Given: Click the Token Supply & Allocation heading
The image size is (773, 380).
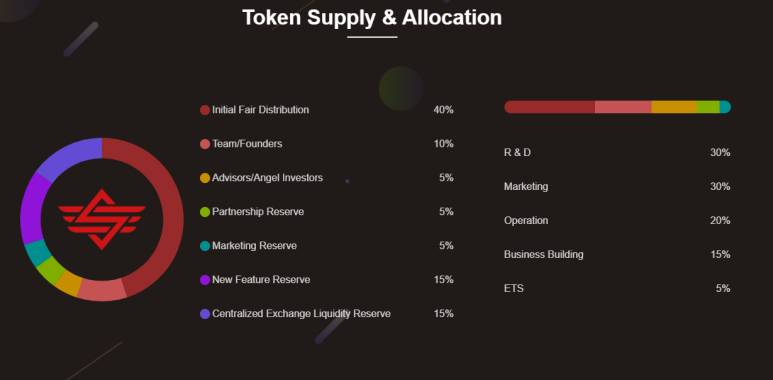Looking at the screenshot, I should click(372, 18).
